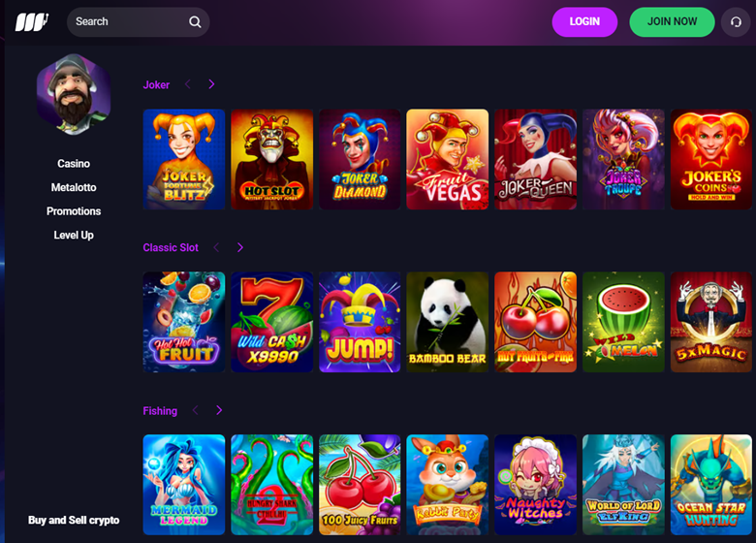This screenshot has height=543, width=756.
Task: Show previous Joker games with left arrow
Action: tap(188, 84)
